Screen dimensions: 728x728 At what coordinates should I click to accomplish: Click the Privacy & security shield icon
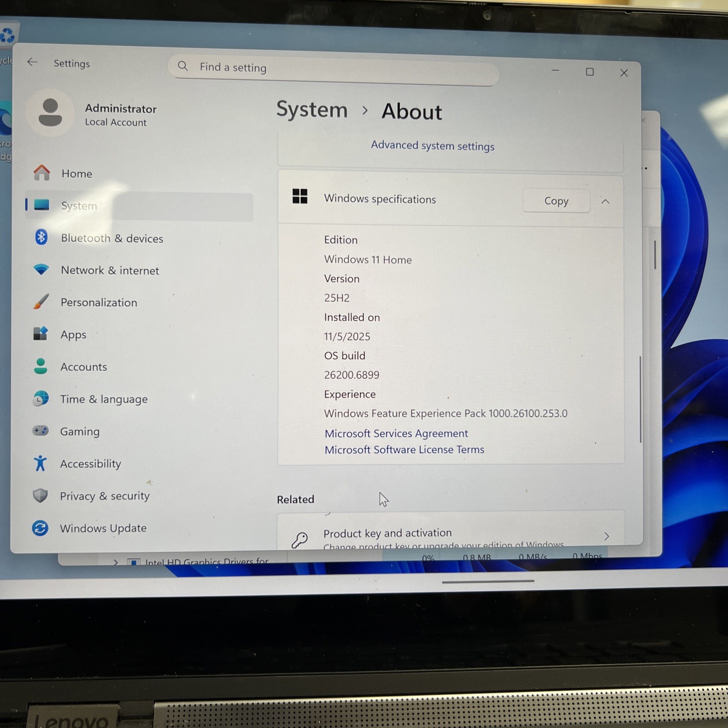click(x=40, y=495)
